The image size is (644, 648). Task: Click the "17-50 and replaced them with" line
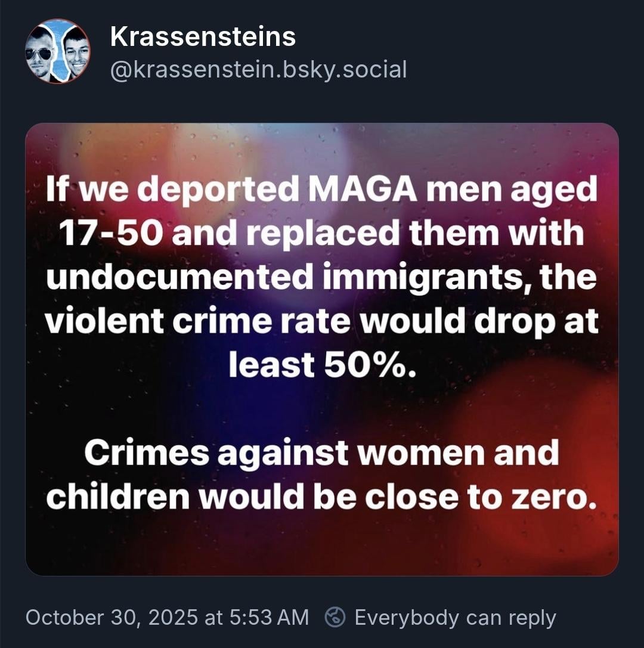tap(322, 234)
